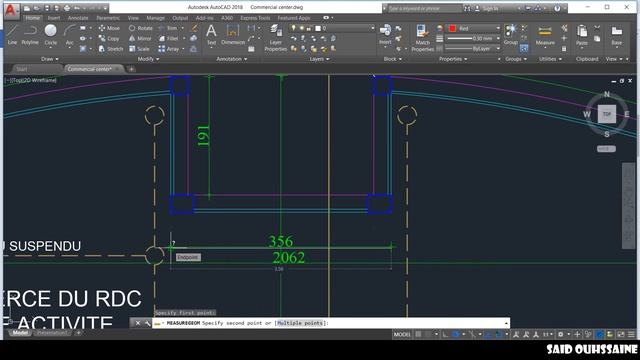
Task: Add a new drawing tab
Action: [x=131, y=69]
